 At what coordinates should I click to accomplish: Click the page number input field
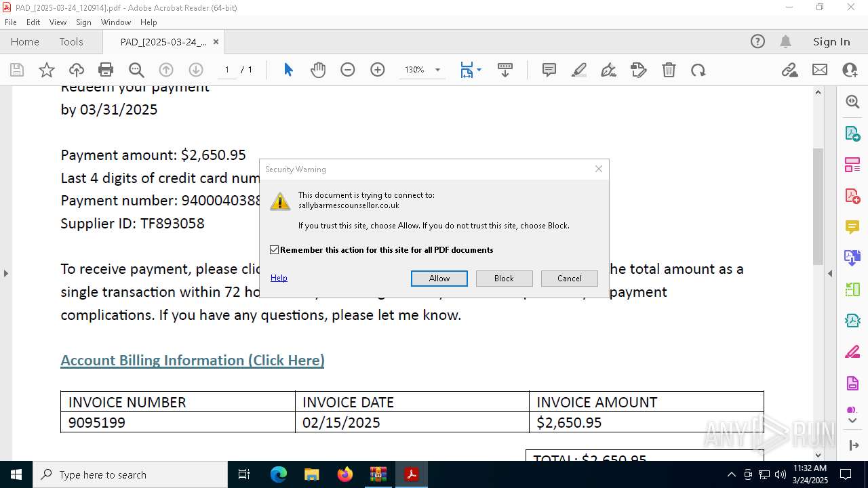coord(226,70)
